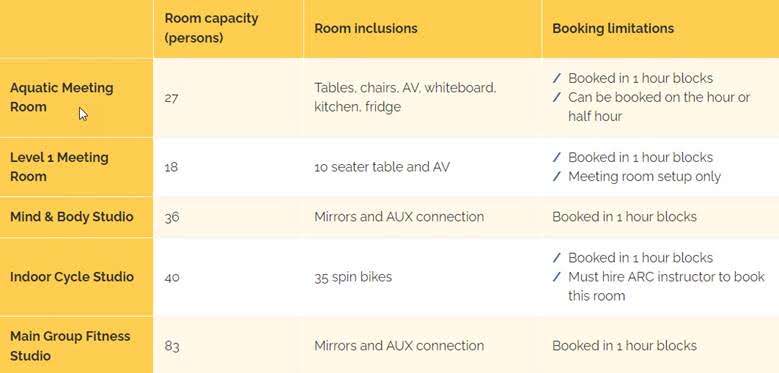This screenshot has width=779, height=373.
Task: Click 'Tables, chairs, AV, whiteboard' inclusions text
Action: pos(405,88)
